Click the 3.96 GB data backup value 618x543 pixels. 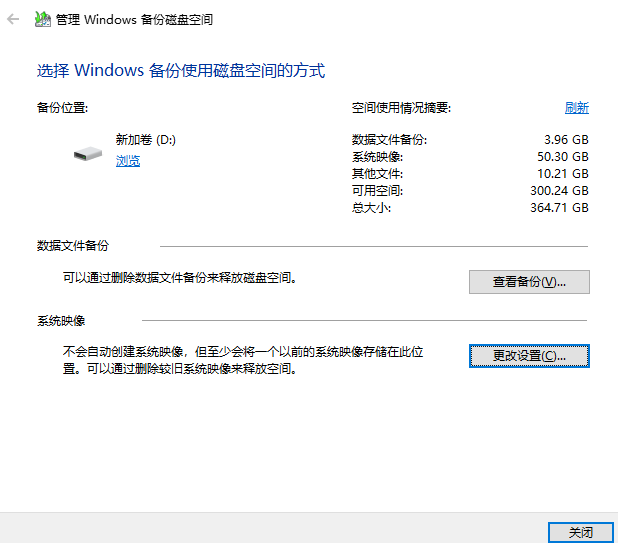point(566,139)
